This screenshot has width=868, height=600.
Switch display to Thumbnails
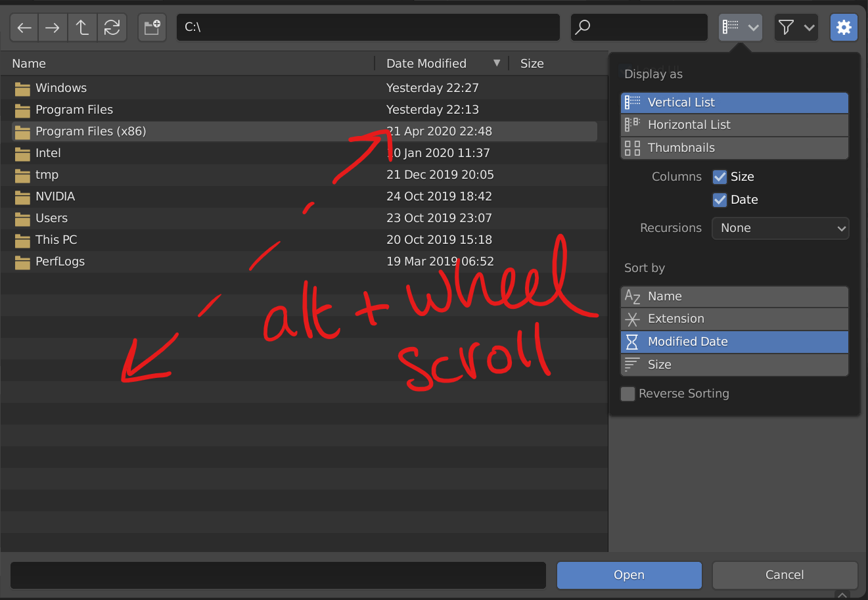click(735, 148)
